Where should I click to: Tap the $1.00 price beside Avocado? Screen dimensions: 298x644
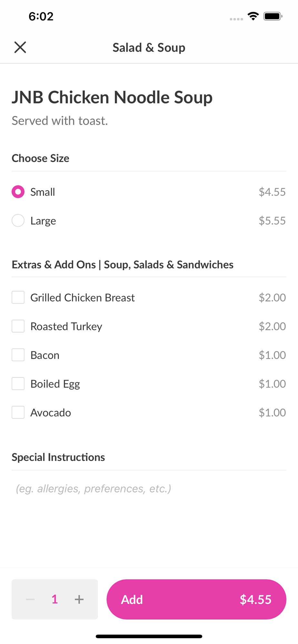272,412
